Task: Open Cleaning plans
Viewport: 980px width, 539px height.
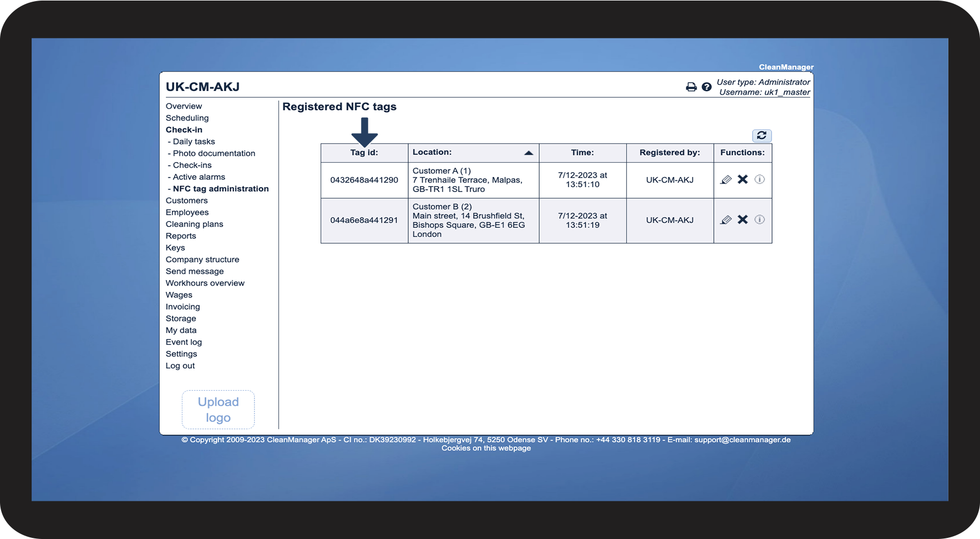Action: [194, 224]
